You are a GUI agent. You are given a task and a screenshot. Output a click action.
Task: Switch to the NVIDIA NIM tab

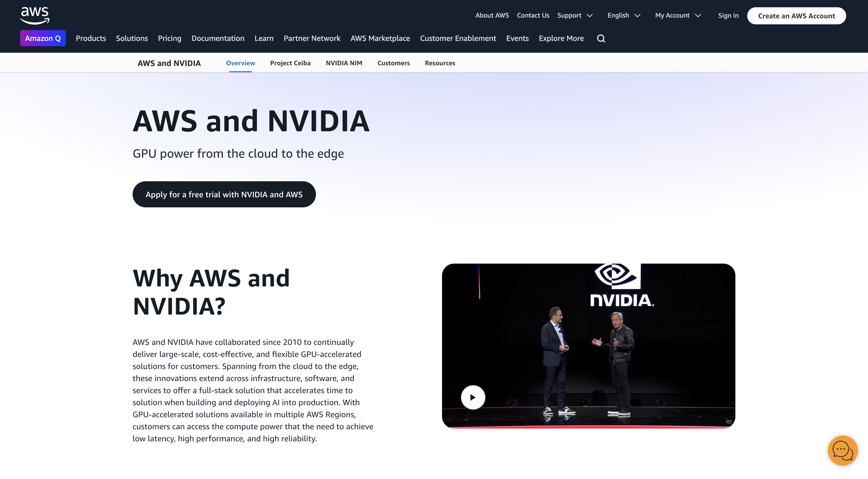[344, 63]
